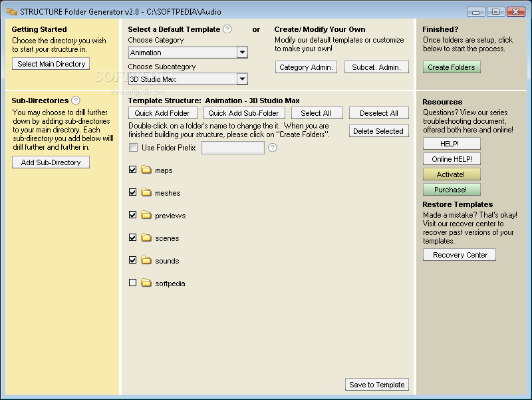Click Deselect All button
This screenshot has width=532, height=400.
[379, 113]
